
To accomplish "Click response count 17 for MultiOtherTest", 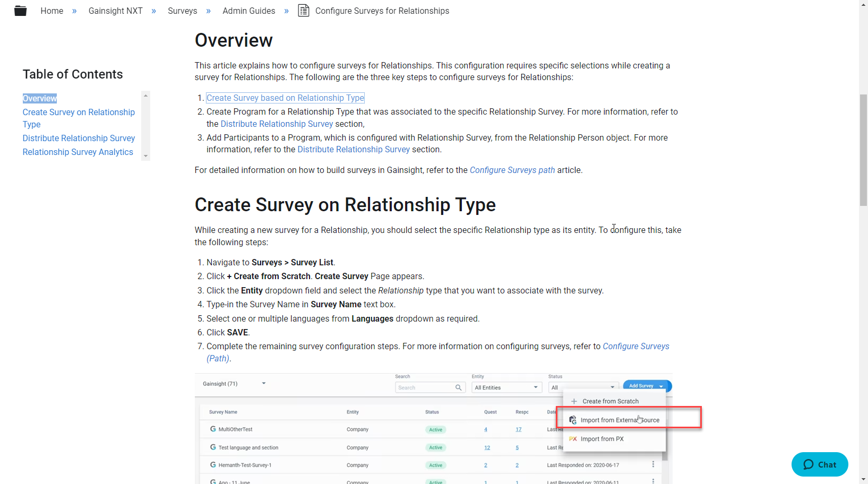I will pos(519,429).
